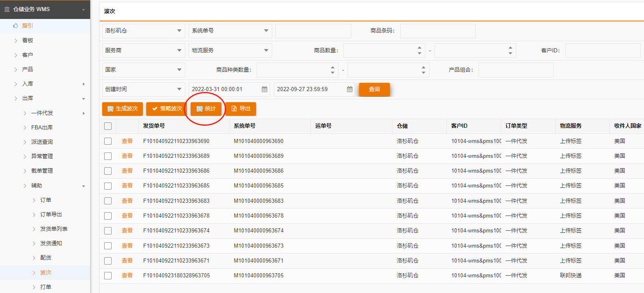Increase the first 商品种类数量 value with up arrow
This screenshot has width=644, height=293.
332,67
